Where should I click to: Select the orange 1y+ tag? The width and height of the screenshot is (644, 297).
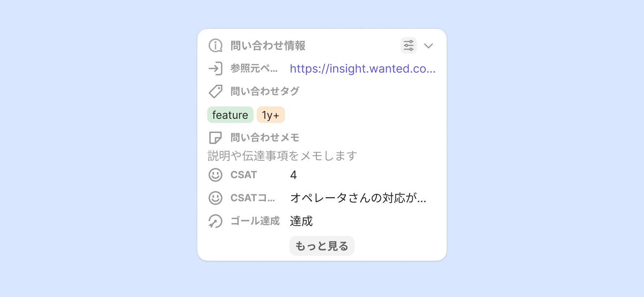coord(270,115)
